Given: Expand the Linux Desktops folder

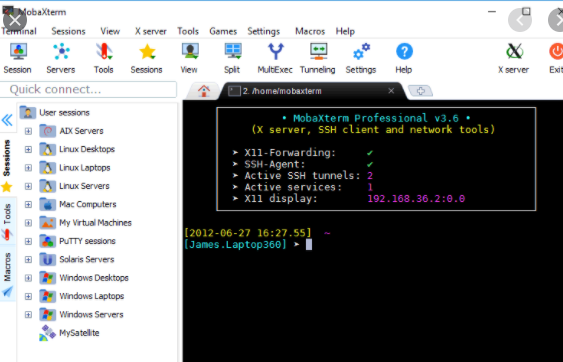Looking at the screenshot, I should coord(28,149).
